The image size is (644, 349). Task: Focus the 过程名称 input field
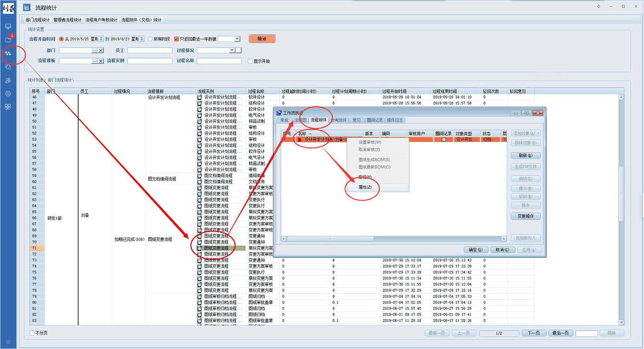tap(219, 61)
